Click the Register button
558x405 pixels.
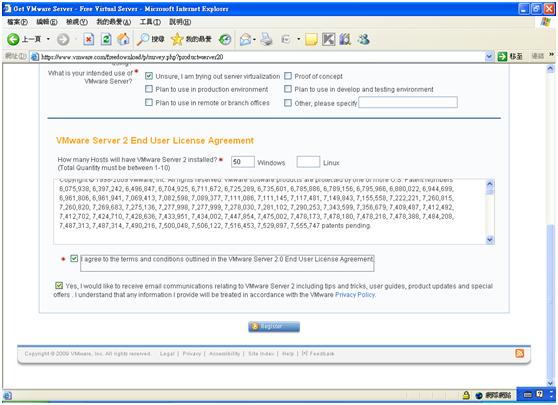pyautogui.click(x=274, y=326)
